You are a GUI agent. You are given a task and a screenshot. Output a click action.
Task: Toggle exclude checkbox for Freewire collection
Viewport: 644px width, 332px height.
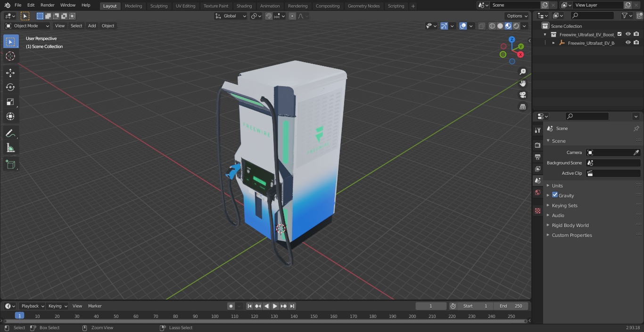pos(619,34)
